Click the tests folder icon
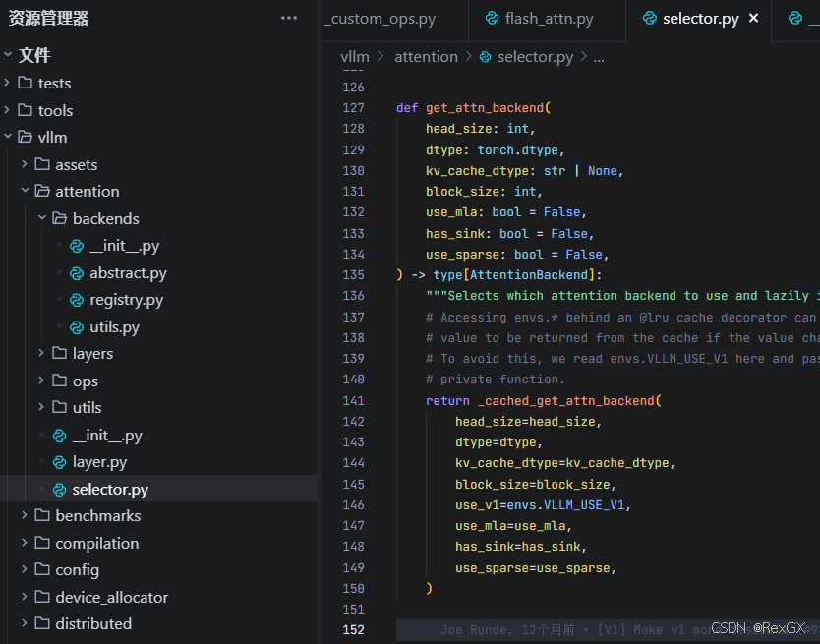The height and width of the screenshot is (644, 820). click(x=25, y=83)
